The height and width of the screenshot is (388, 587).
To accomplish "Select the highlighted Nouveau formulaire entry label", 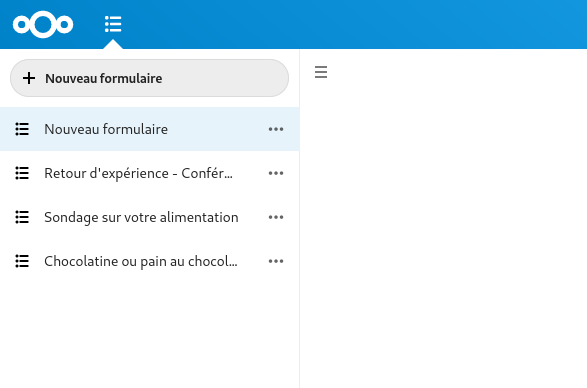I will [x=106, y=129].
